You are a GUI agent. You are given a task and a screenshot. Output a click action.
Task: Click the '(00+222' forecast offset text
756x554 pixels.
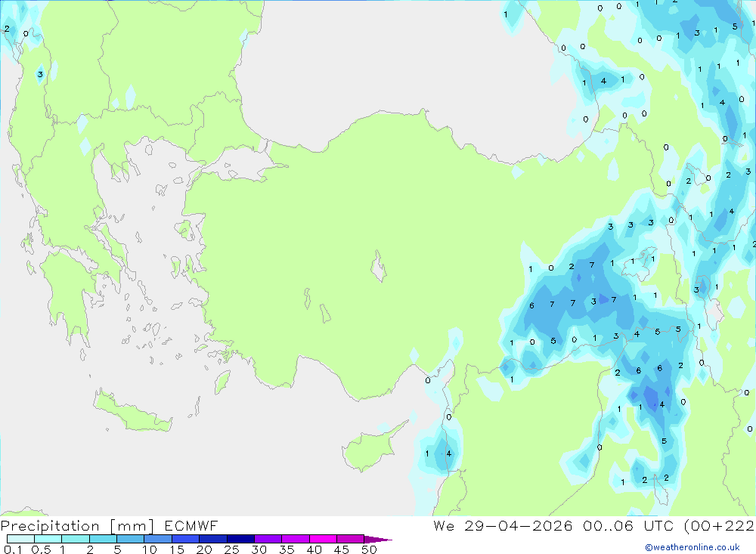[720, 526]
